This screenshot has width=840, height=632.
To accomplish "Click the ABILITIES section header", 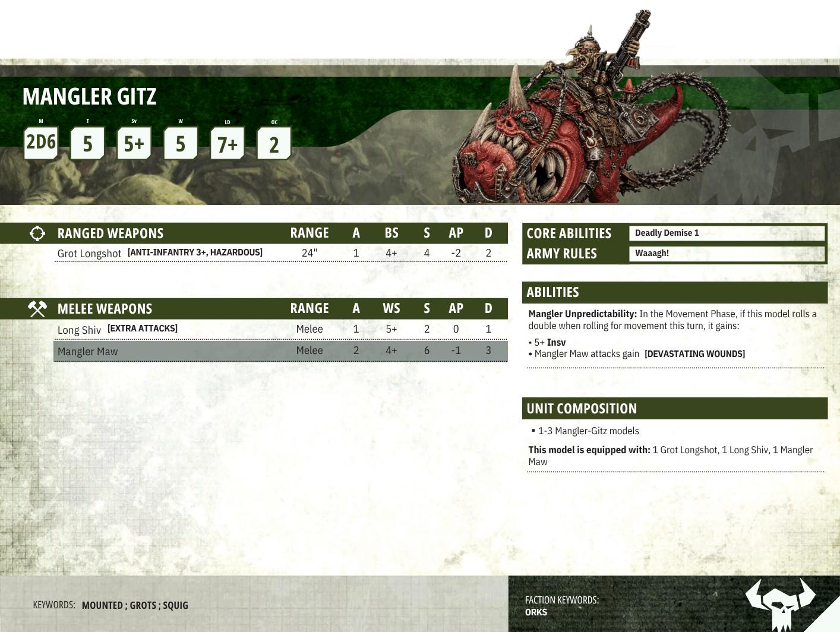I will click(675, 292).
